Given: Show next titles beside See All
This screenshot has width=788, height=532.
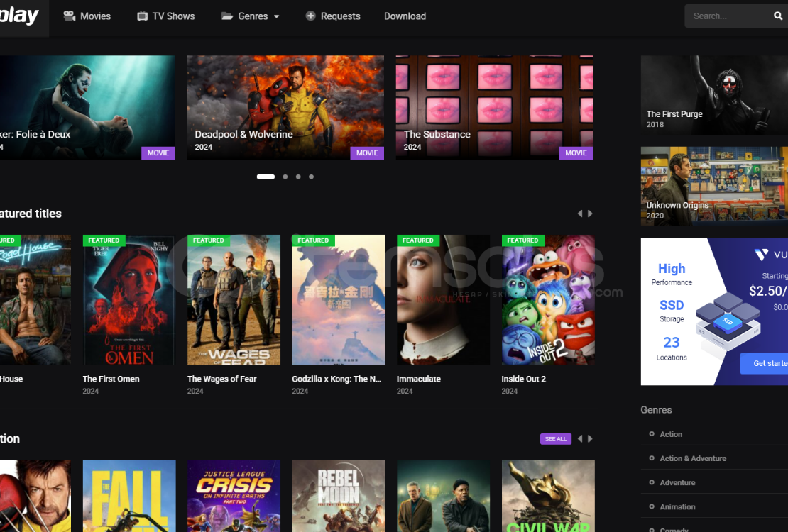Looking at the screenshot, I should [x=590, y=438].
